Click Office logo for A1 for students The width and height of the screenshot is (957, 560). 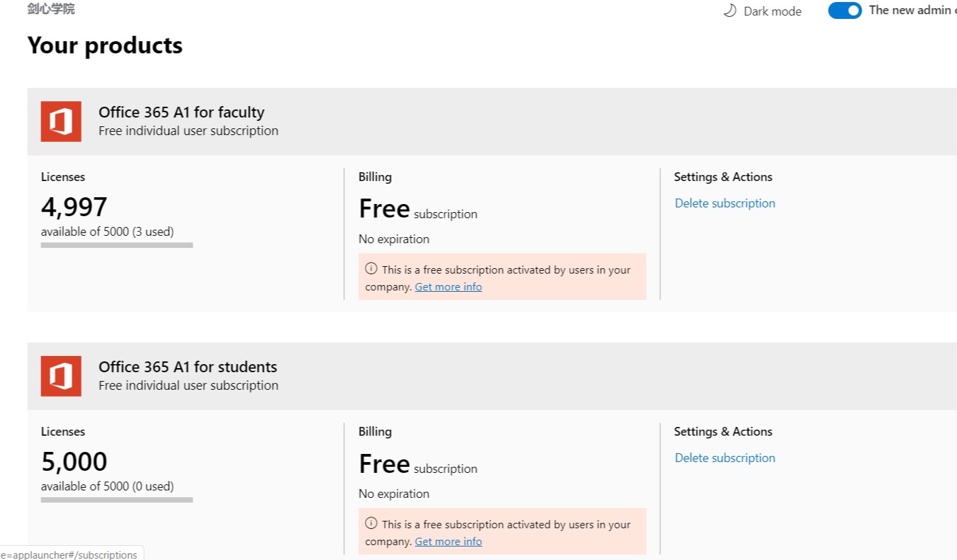point(61,376)
